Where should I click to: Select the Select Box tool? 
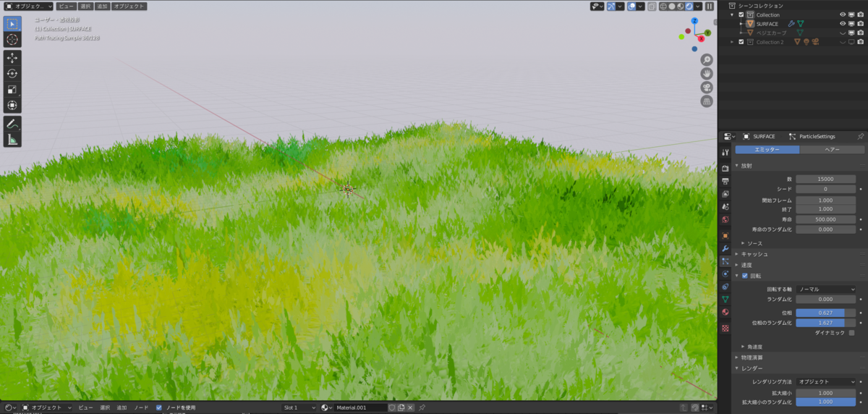[12, 23]
